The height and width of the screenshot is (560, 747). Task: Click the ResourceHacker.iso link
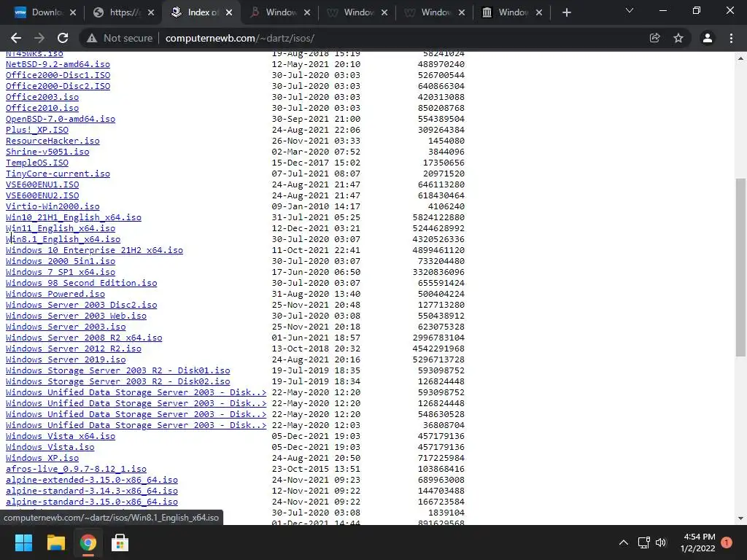click(x=53, y=141)
